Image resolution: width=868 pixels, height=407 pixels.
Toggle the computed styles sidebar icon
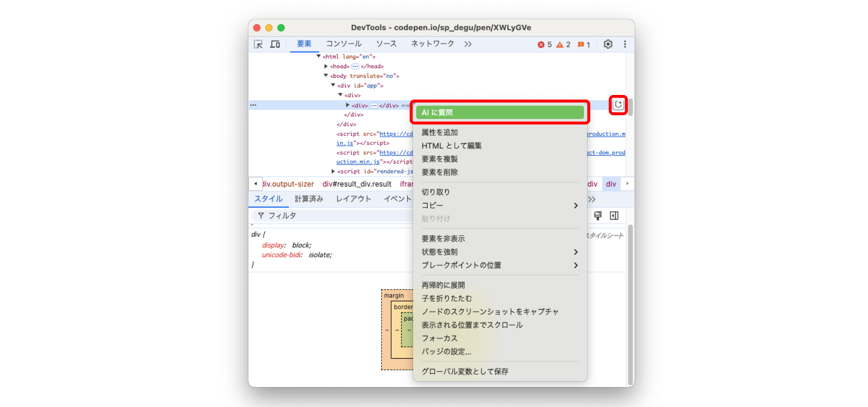614,215
